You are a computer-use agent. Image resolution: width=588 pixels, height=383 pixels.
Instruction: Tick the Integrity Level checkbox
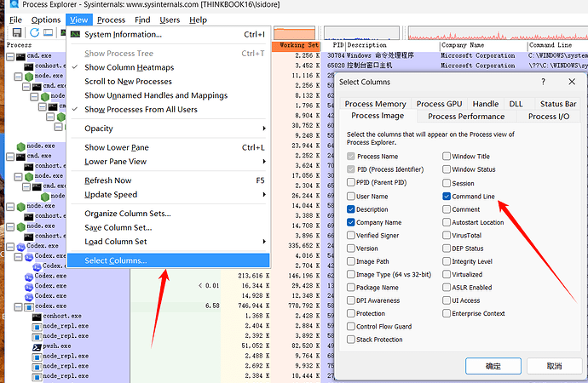(447, 261)
